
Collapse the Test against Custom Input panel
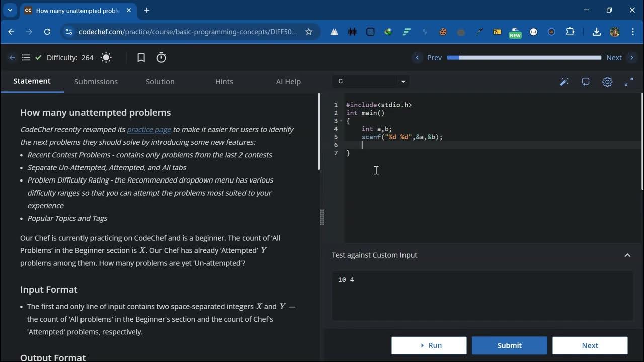tap(627, 255)
